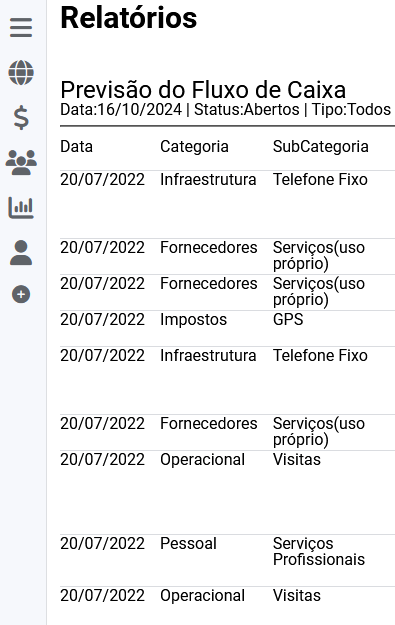
Task: Open the bar chart reports icon
Action: coord(21,208)
